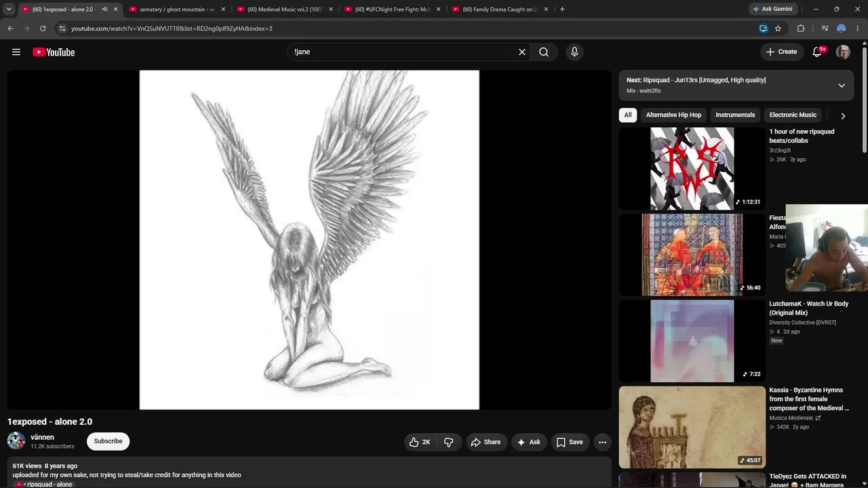Close the Family Drama Caught tab
Screen dimensions: 868x488
click(x=547, y=9)
